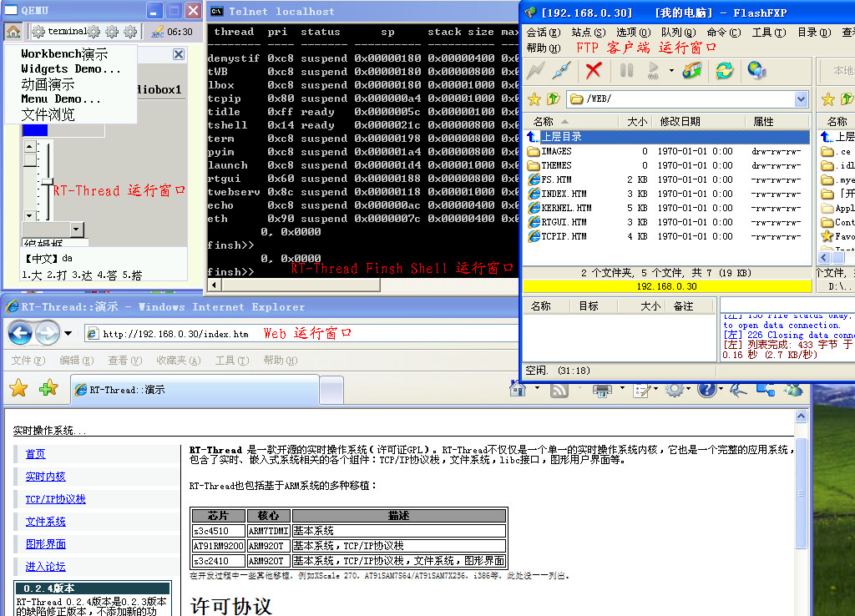Screen dimensions: 855x616
Task: Select Menu Demo... in QEMU menu
Action: [x=60, y=98]
